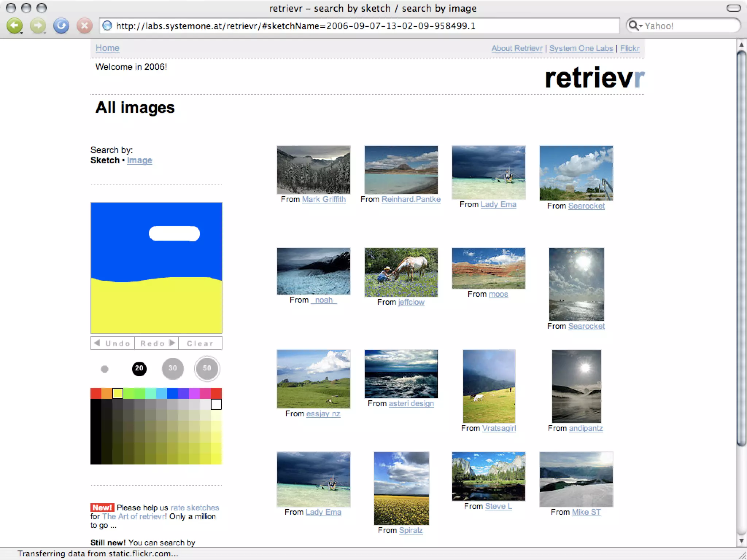Image resolution: width=747 pixels, height=560 pixels.
Task: Open the Home link
Action: click(x=107, y=48)
